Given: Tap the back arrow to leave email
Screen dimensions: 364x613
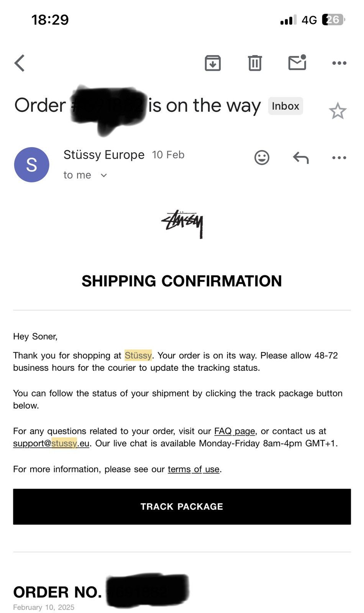Looking at the screenshot, I should pyautogui.click(x=20, y=63).
